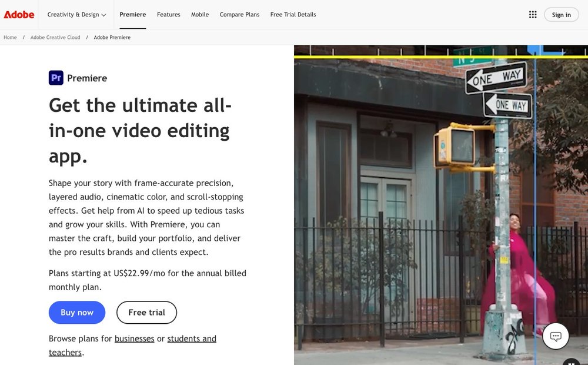The width and height of the screenshot is (588, 365).
Task: Click Adobe Premiere breadcrumb text
Action: pyautogui.click(x=112, y=37)
